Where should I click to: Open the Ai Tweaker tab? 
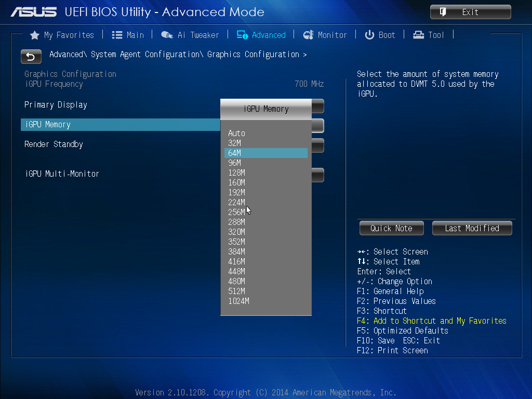click(190, 35)
